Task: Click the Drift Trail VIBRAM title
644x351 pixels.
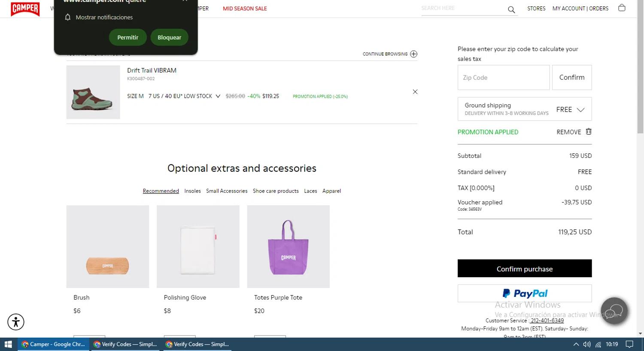Action: click(152, 70)
